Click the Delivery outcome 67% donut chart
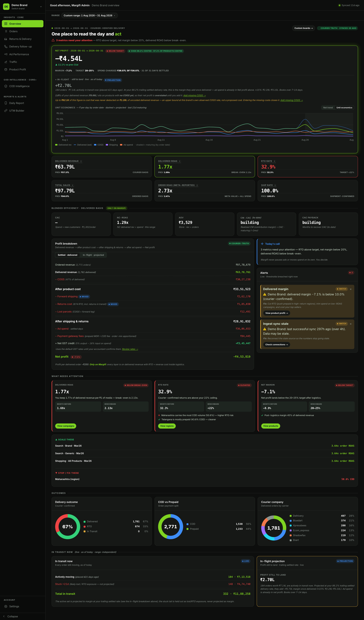 pos(68,526)
